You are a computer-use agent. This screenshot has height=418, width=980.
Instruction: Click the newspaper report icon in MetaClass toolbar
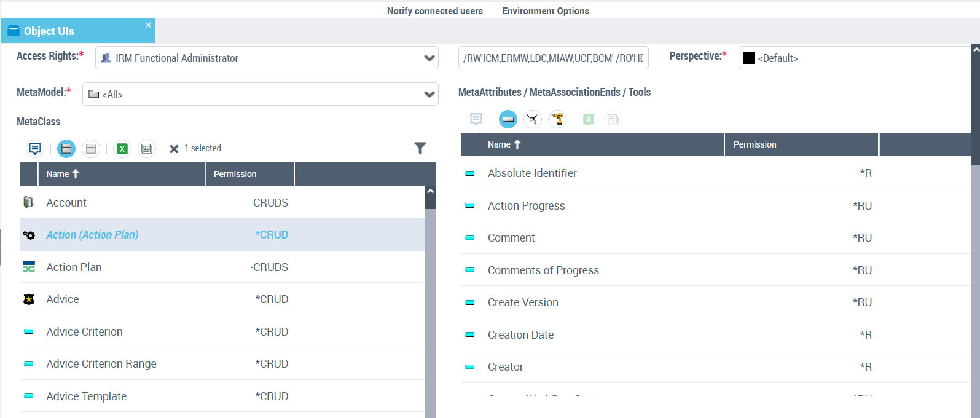[147, 149]
